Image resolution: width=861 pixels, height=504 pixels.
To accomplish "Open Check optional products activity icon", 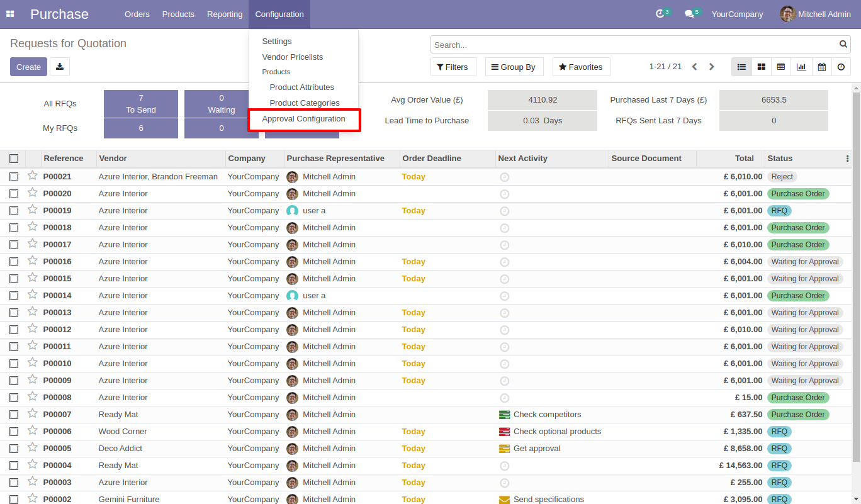I will pyautogui.click(x=504, y=432).
